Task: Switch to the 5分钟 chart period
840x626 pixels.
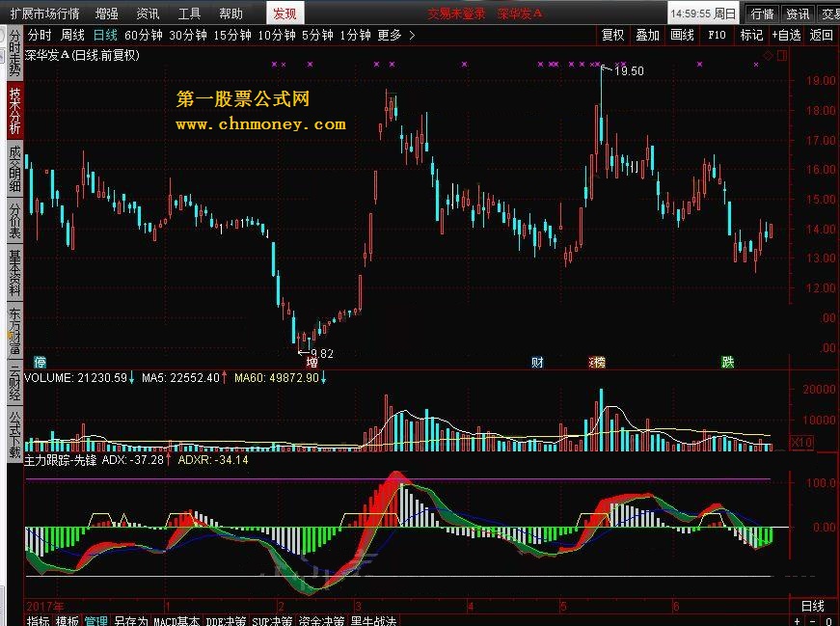Action: point(317,36)
